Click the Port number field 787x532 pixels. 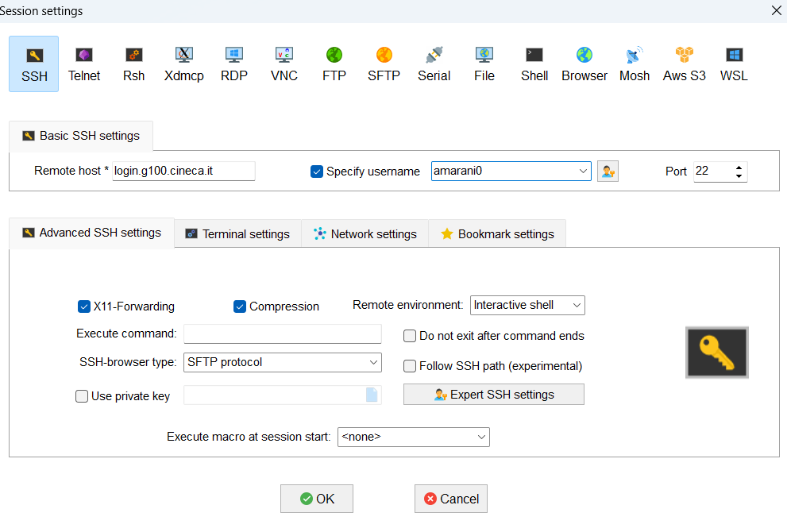tap(713, 172)
